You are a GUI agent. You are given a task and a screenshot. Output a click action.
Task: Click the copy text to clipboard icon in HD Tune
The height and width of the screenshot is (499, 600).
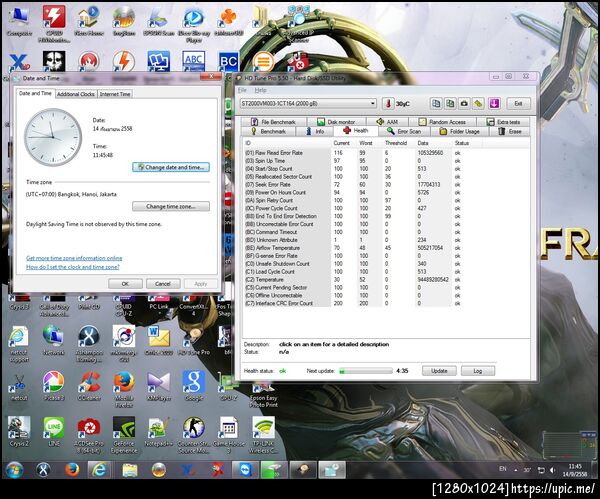click(436, 103)
